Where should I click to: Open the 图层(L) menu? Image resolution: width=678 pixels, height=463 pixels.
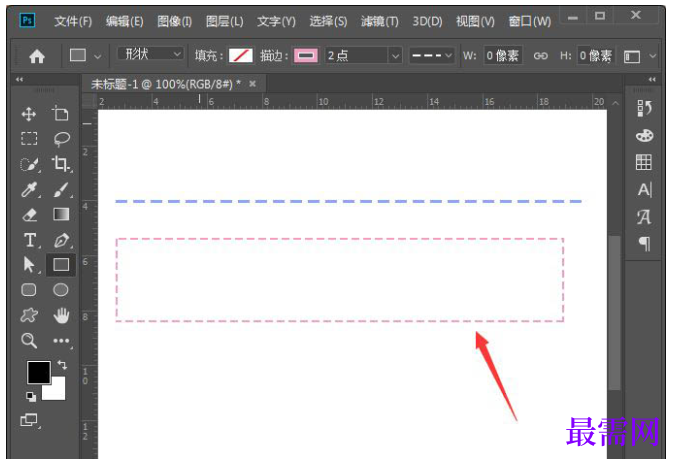[x=224, y=21]
